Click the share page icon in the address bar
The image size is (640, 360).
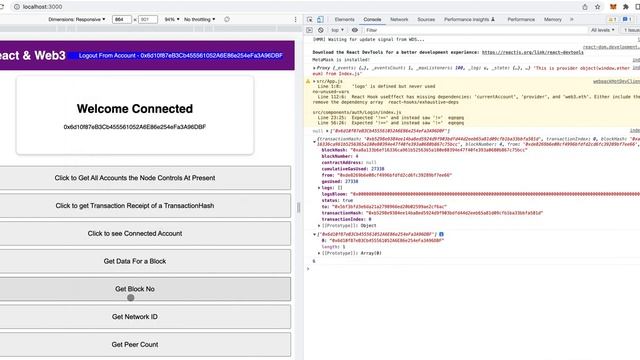click(585, 7)
